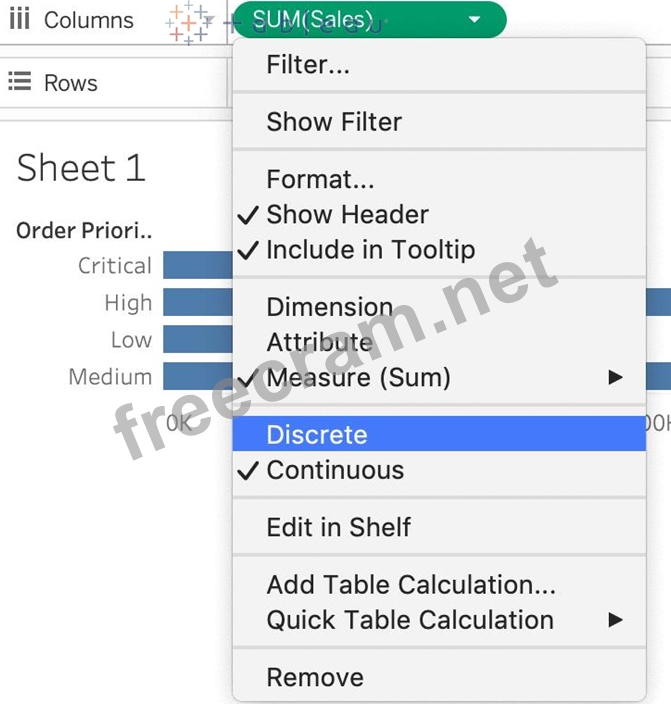Toggle the Show Header option
The image size is (671, 704).
(x=347, y=214)
